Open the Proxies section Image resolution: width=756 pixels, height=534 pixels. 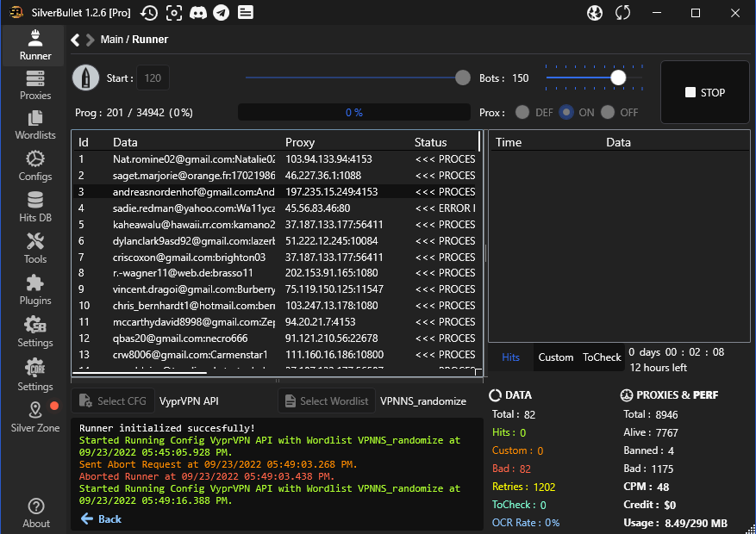pyautogui.click(x=34, y=86)
